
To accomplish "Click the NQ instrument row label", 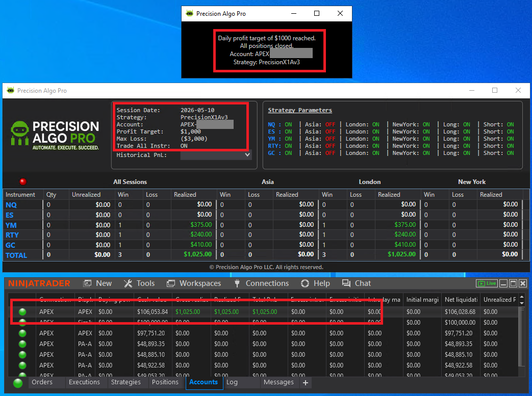I will tap(11, 205).
